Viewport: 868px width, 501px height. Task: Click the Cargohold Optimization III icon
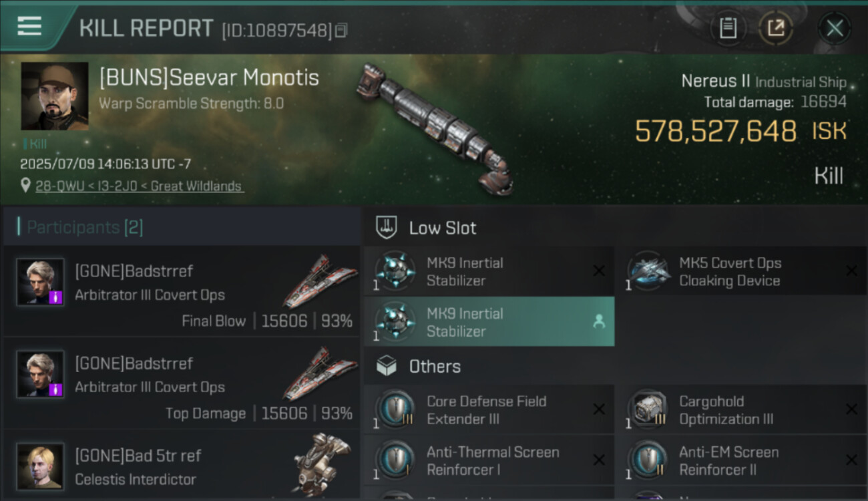click(648, 409)
